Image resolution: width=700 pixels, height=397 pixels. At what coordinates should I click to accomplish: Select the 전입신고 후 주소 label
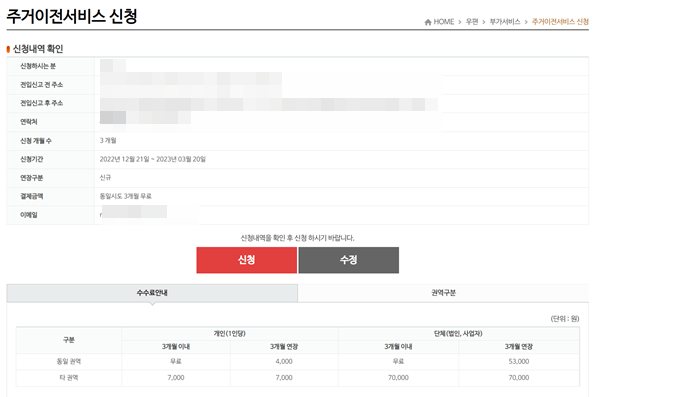pos(42,103)
